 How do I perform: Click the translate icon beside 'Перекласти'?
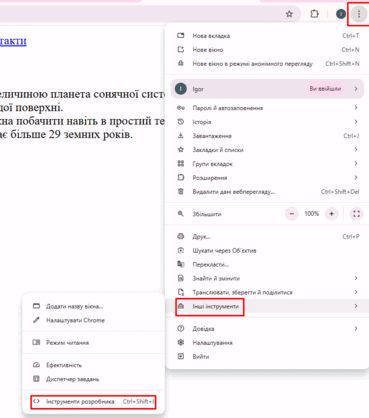point(181,264)
